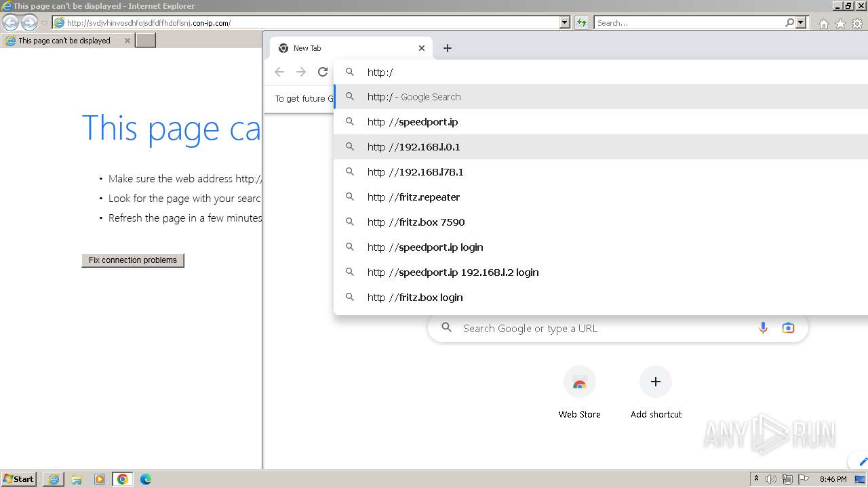The height and width of the screenshot is (488, 868).
Task: Open network tray icon
Action: (x=787, y=479)
